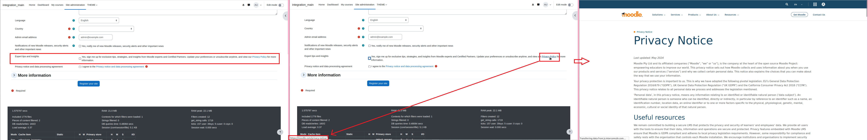The height and width of the screenshot is (140, 868).
Task: Click Admin email help icon in left panel
Action: 73,37
